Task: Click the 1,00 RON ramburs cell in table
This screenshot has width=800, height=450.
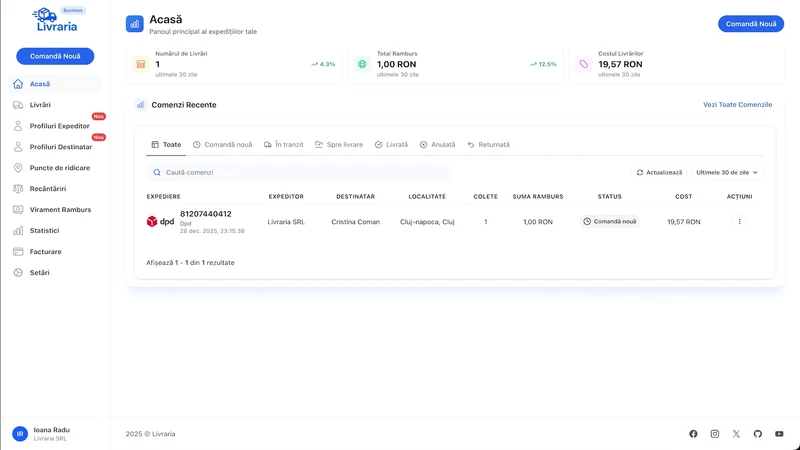Action: (538, 222)
